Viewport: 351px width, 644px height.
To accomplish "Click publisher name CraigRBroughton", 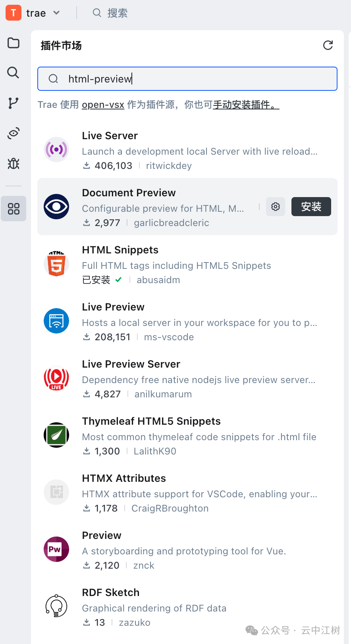I will 170,508.
